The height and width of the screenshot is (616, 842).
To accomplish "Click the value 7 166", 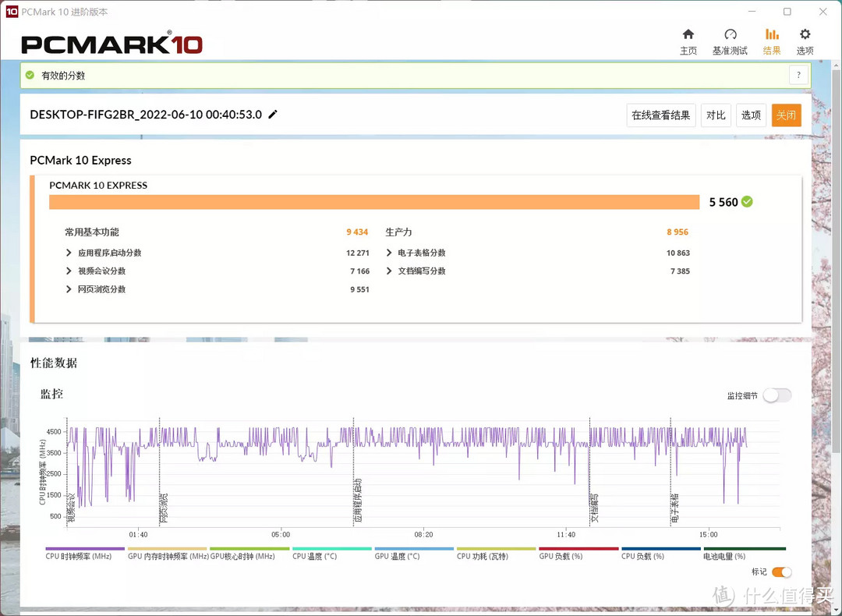I will click(359, 271).
